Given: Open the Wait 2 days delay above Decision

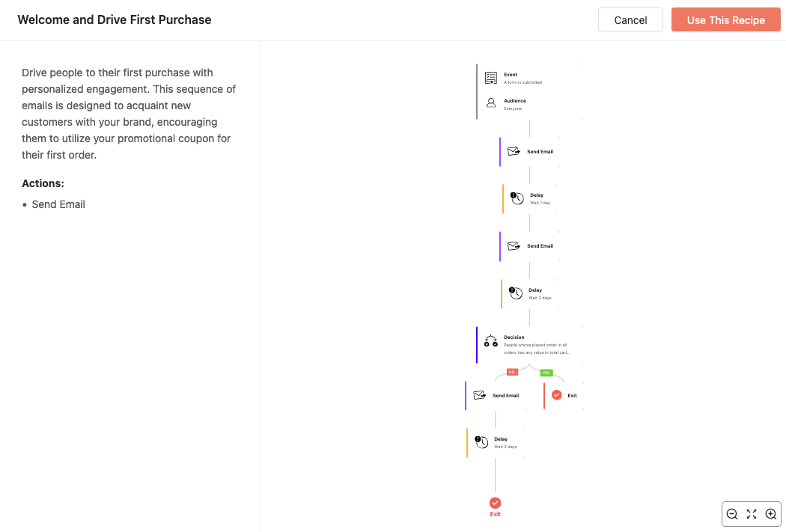Looking at the screenshot, I should (530, 293).
